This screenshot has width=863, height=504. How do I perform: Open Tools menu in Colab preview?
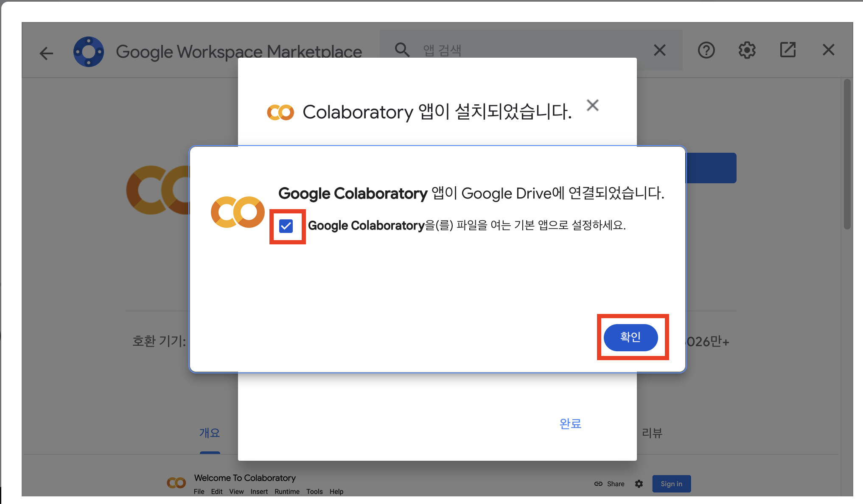coord(314,491)
